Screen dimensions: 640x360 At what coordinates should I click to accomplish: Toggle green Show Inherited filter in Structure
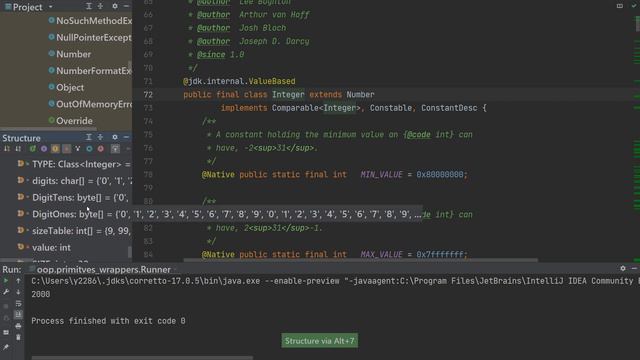point(32,149)
